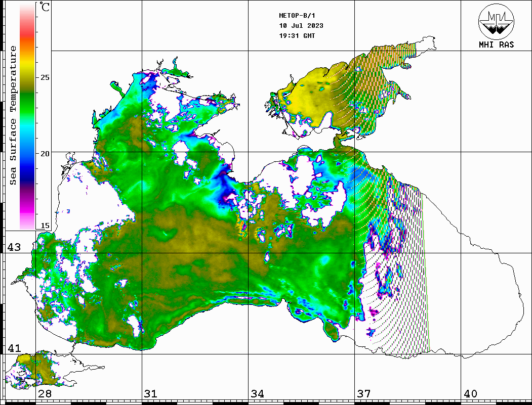532x405 pixels.
Task: Click the "10 Jul 2023" date text
Action: click(301, 26)
